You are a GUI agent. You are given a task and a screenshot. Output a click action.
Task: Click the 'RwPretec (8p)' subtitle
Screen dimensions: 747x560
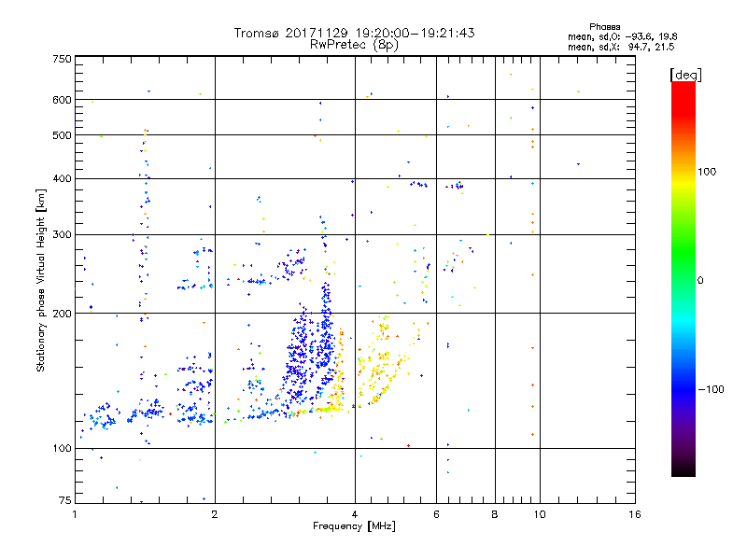tap(354, 45)
